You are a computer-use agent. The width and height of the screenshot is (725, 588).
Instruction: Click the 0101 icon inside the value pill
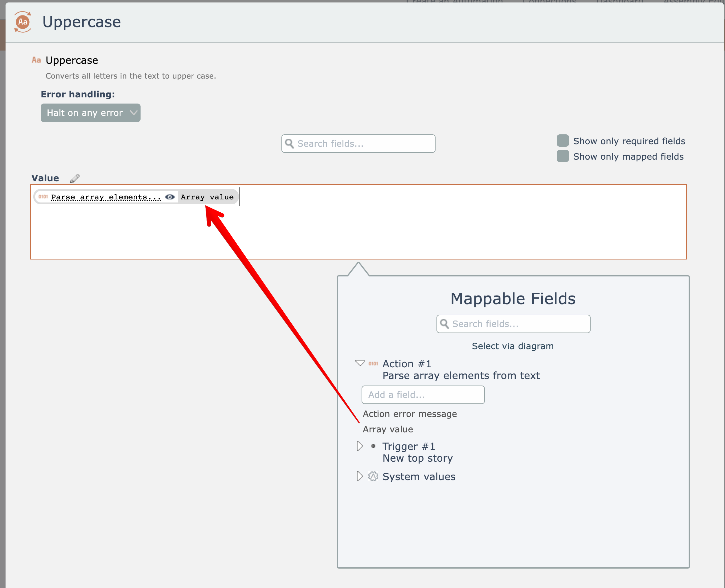coord(43,197)
